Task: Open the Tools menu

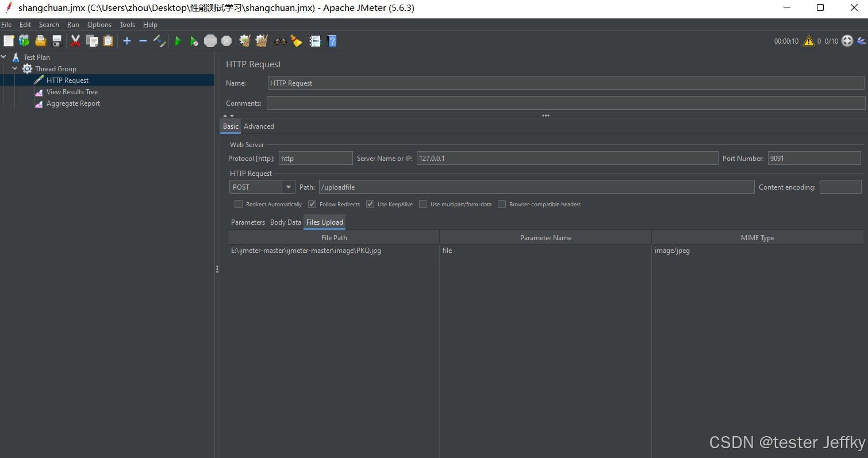Action: [x=127, y=25]
